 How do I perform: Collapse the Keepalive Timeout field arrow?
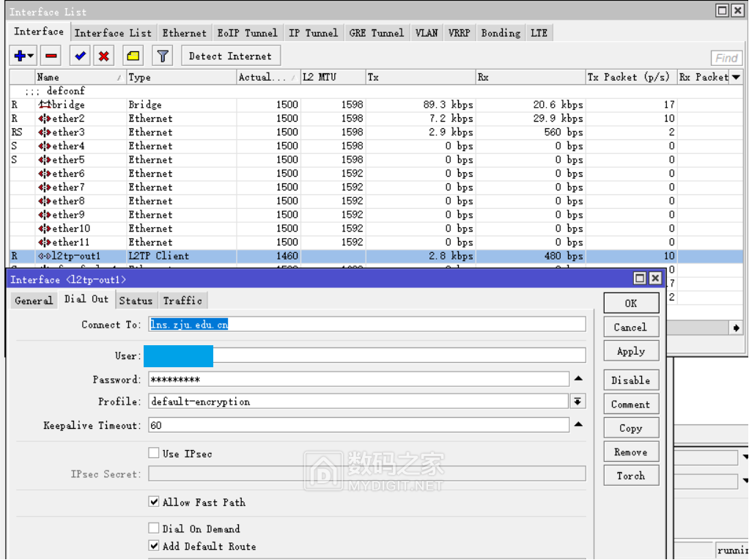click(578, 424)
